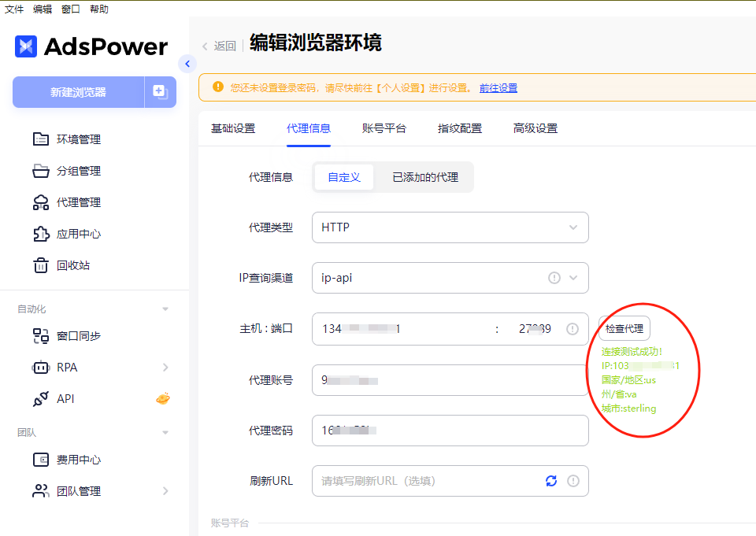756x536 pixels.
Task: Click the 代理密码 input field
Action: [450, 431]
